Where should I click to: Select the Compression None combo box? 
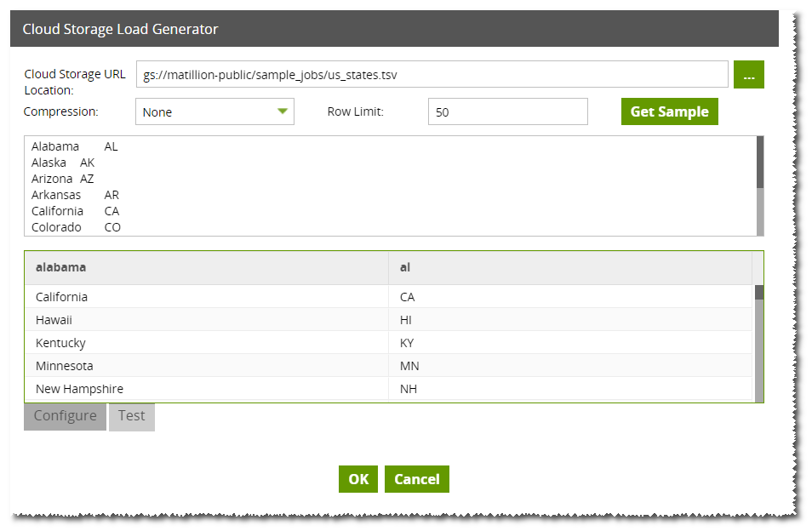(214, 111)
